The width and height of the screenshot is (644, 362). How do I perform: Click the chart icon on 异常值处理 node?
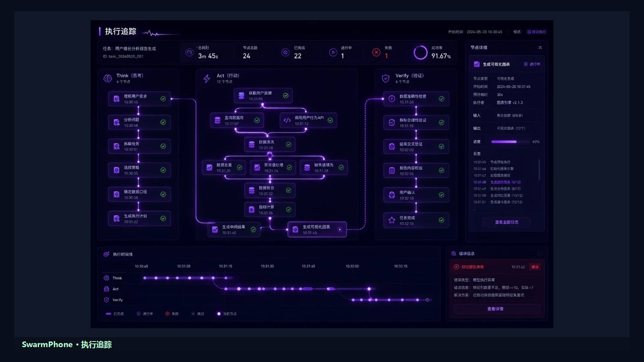coord(257,168)
